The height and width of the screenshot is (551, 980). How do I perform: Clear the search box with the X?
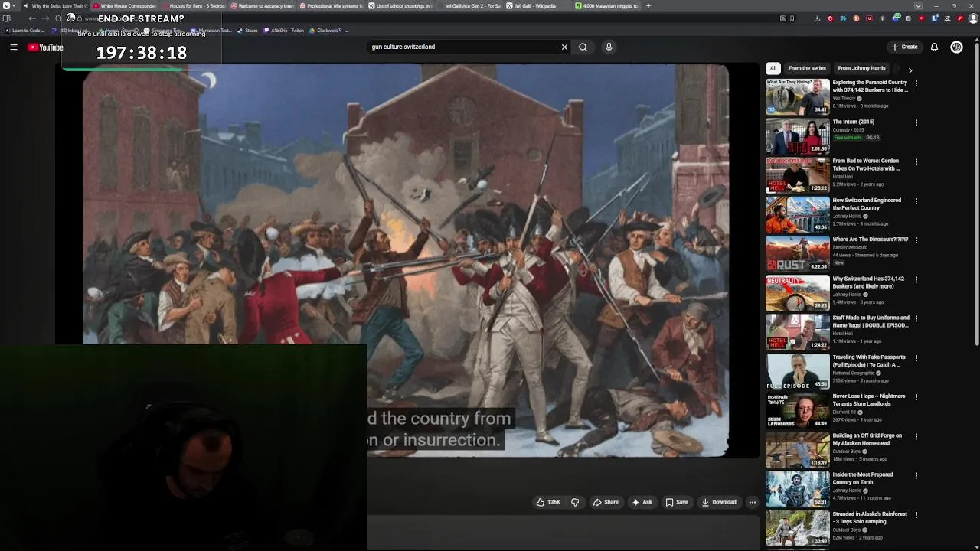point(564,47)
